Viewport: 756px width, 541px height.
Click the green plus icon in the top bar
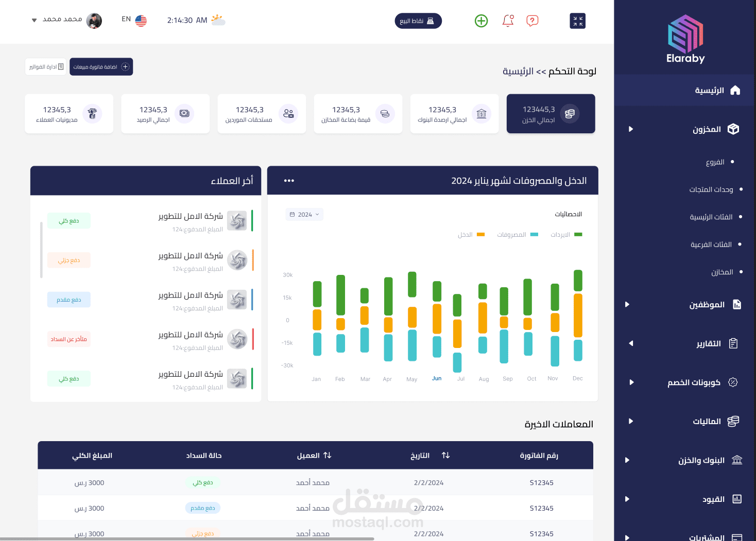tap(481, 21)
